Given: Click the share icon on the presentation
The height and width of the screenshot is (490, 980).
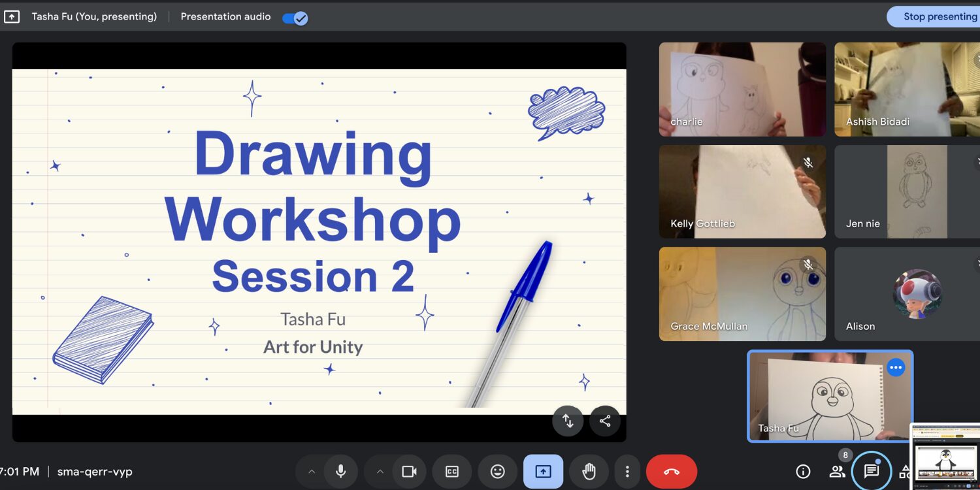Looking at the screenshot, I should click(x=605, y=421).
